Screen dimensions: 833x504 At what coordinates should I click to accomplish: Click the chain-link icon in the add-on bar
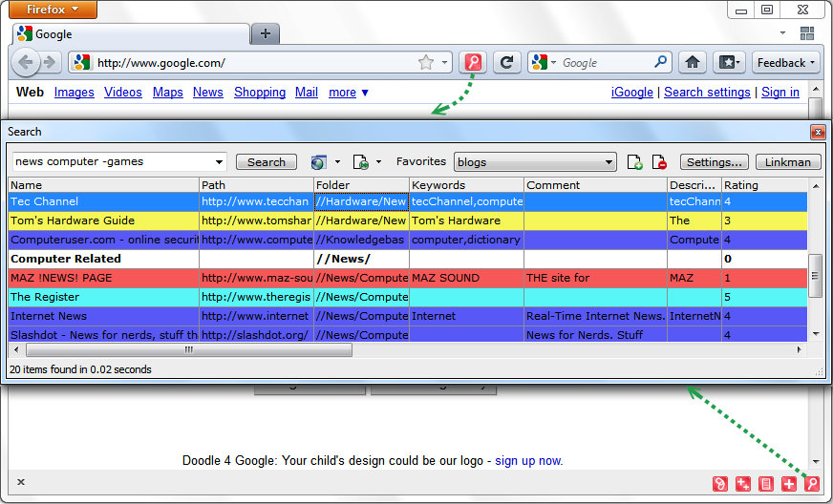pos(720,484)
